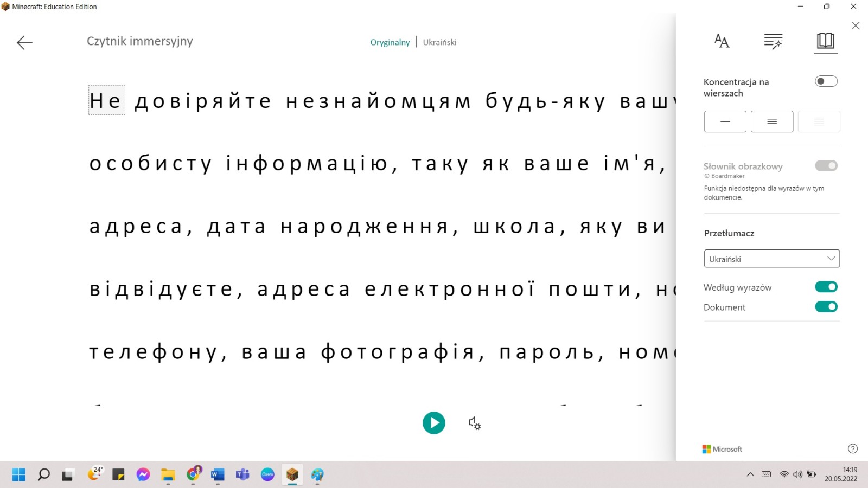
Task: Open voice settings speaker icon
Action: coord(474,423)
